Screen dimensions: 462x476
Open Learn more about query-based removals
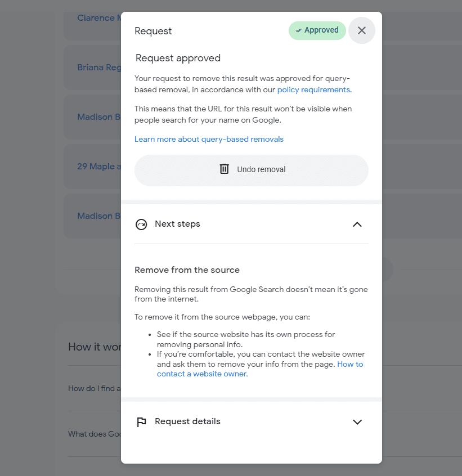209,139
